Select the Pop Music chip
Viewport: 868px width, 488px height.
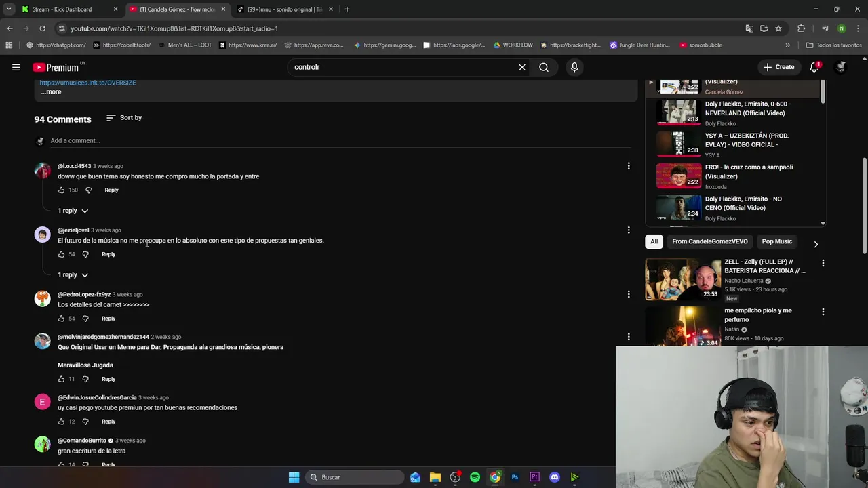tap(777, 241)
